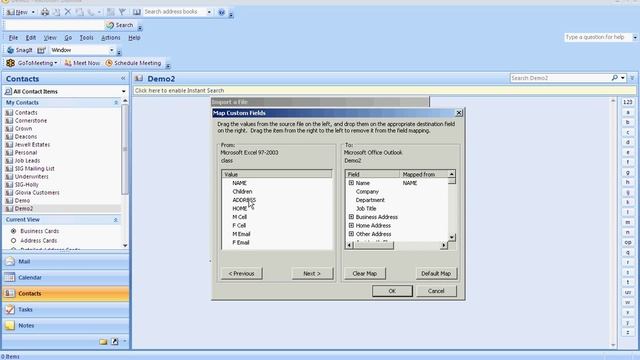Open the Folder List icon in navigation pane

[103, 341]
